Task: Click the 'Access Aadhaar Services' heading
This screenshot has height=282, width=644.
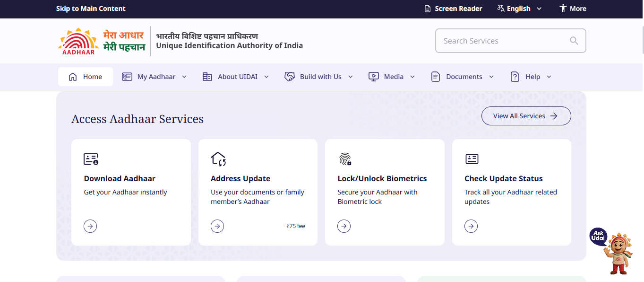Action: pos(137,119)
